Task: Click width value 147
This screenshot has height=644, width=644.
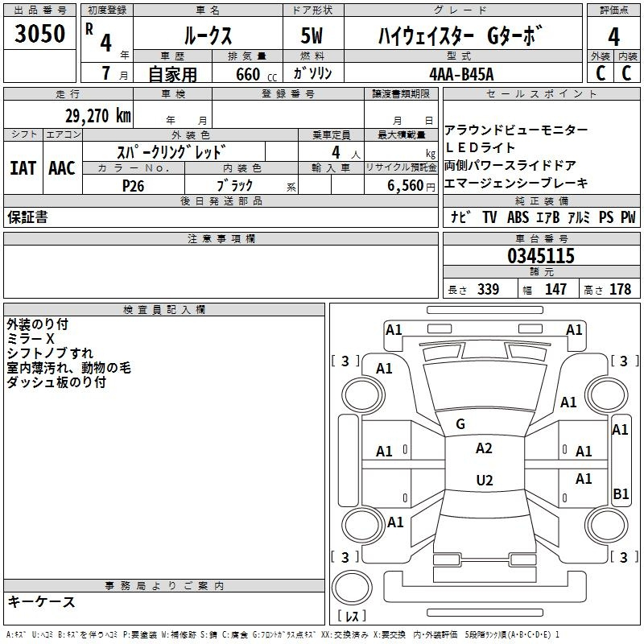Action: pos(555,289)
